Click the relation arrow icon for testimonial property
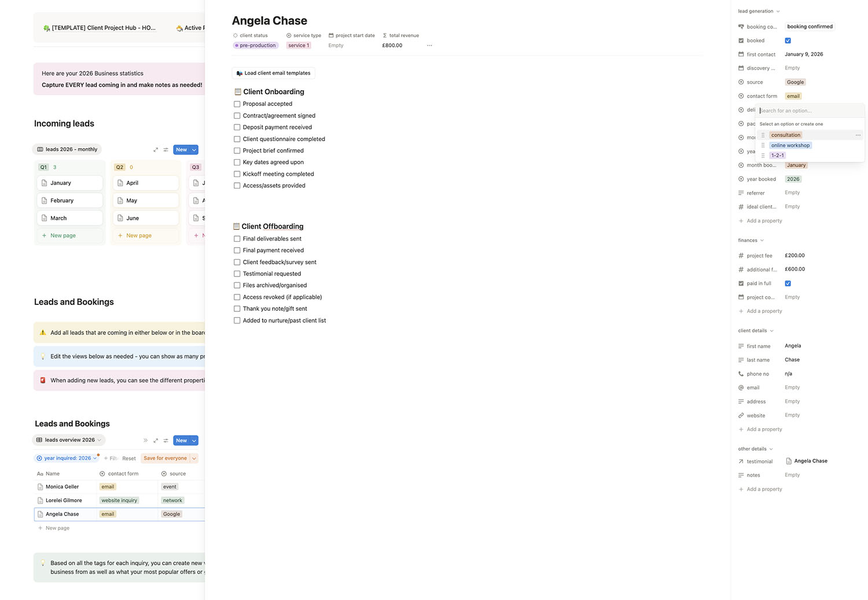The image size is (868, 600). pyautogui.click(x=741, y=462)
